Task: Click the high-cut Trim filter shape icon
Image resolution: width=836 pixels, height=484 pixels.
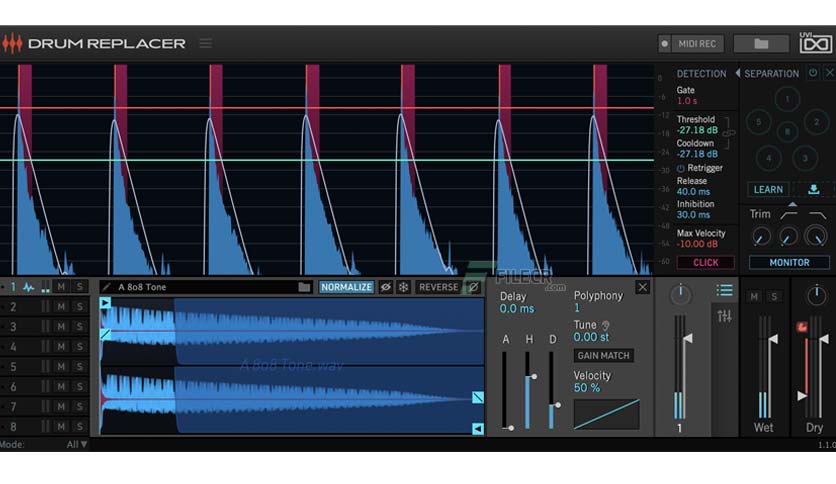Action: click(x=817, y=214)
